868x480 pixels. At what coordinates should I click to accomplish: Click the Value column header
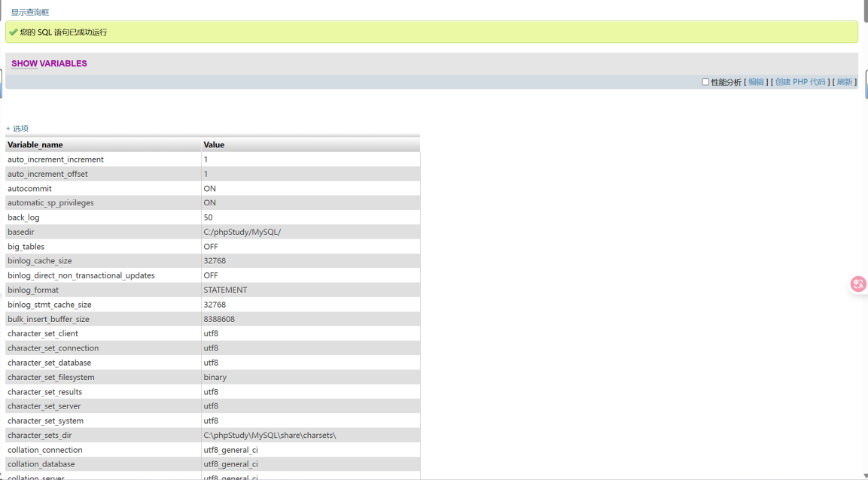pyautogui.click(x=214, y=144)
